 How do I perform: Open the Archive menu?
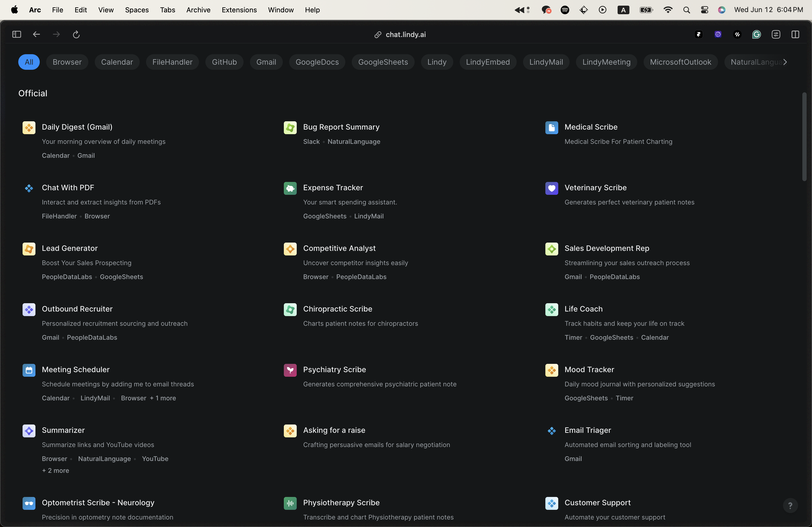tap(198, 10)
